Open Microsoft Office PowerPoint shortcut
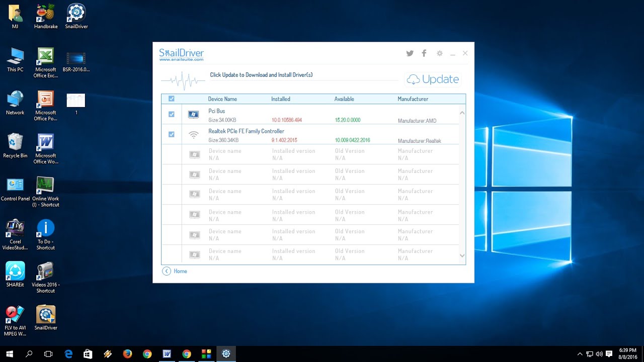This screenshot has height=362, width=644. point(46,106)
